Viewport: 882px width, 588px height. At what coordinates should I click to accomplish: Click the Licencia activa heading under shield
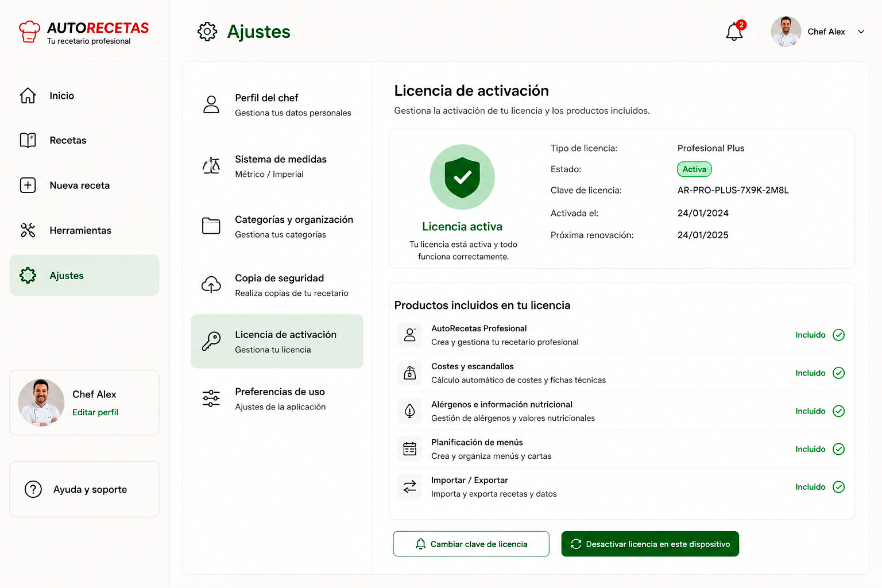(462, 227)
